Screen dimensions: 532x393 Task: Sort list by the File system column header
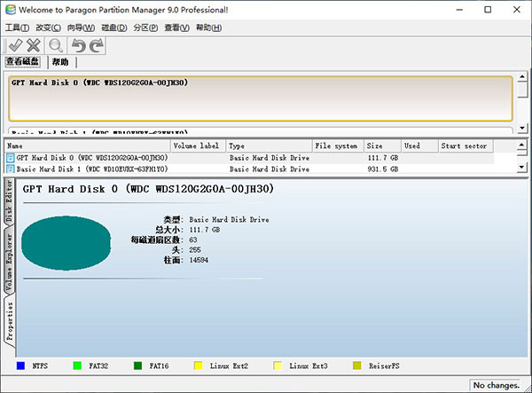[337, 145]
